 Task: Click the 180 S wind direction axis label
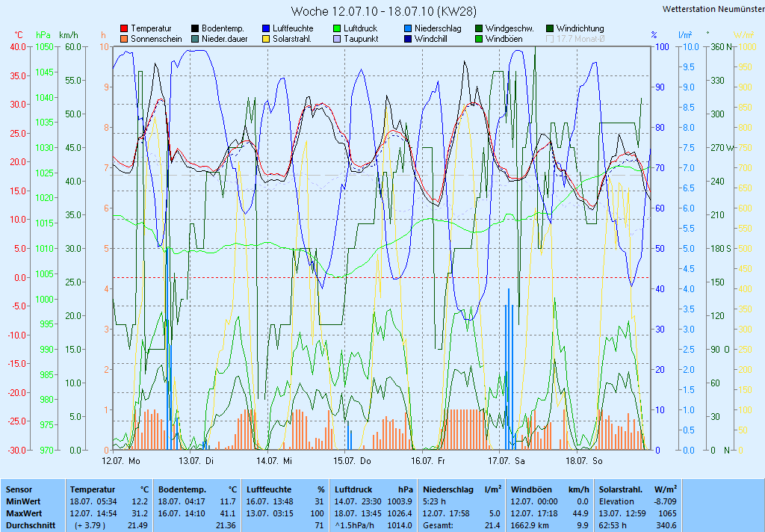click(721, 249)
